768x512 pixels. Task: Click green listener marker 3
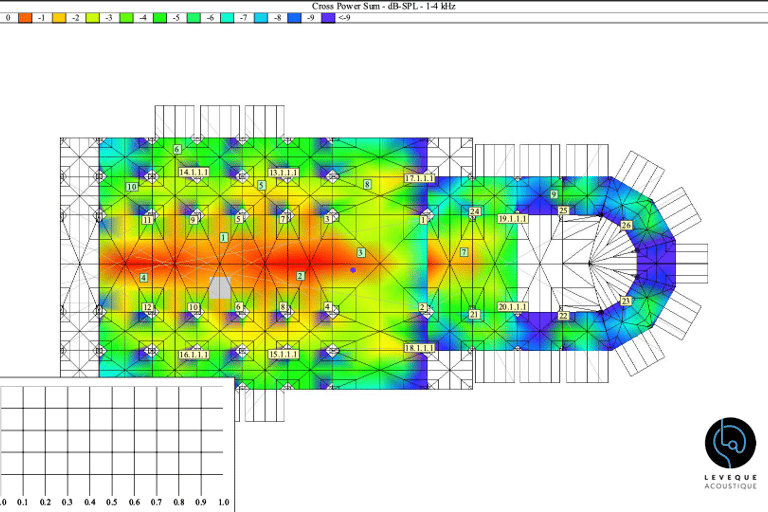[x=360, y=252]
